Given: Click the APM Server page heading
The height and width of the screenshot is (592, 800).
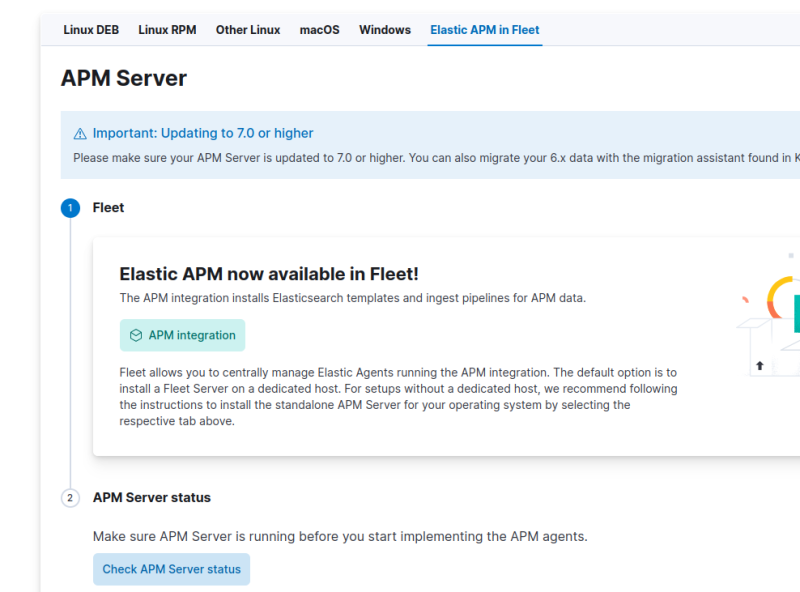Looking at the screenshot, I should 124,78.
